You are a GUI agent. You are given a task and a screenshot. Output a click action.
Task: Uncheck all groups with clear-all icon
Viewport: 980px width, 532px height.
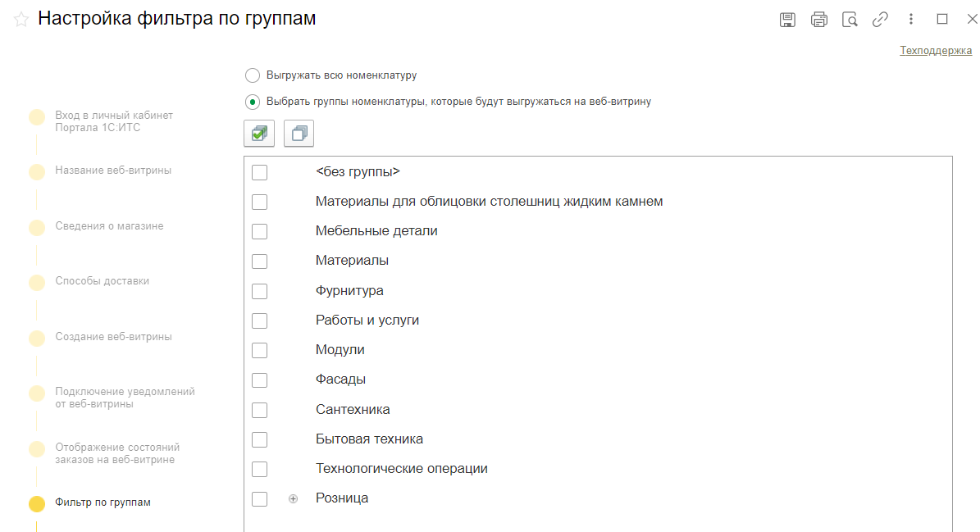299,134
